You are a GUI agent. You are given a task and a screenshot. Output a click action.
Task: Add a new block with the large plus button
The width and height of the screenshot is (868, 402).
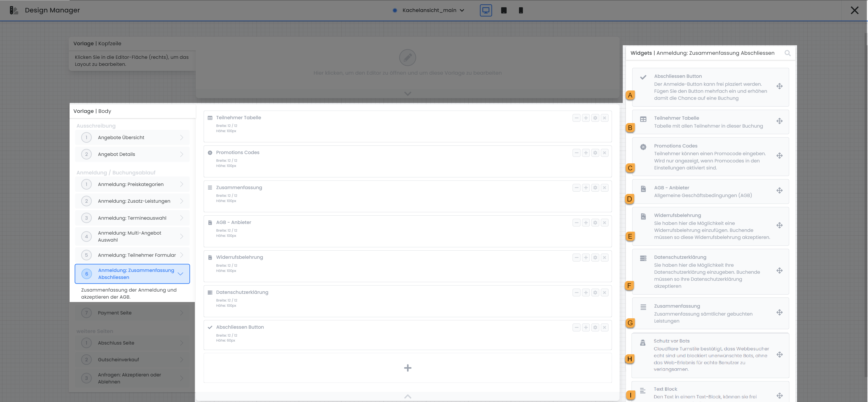point(407,368)
